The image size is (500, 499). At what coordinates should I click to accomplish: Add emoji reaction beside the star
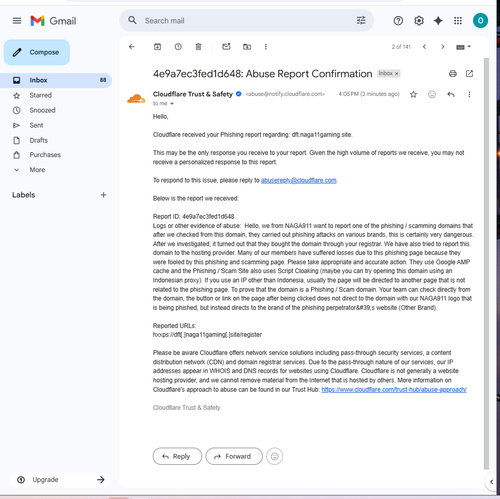(x=432, y=94)
